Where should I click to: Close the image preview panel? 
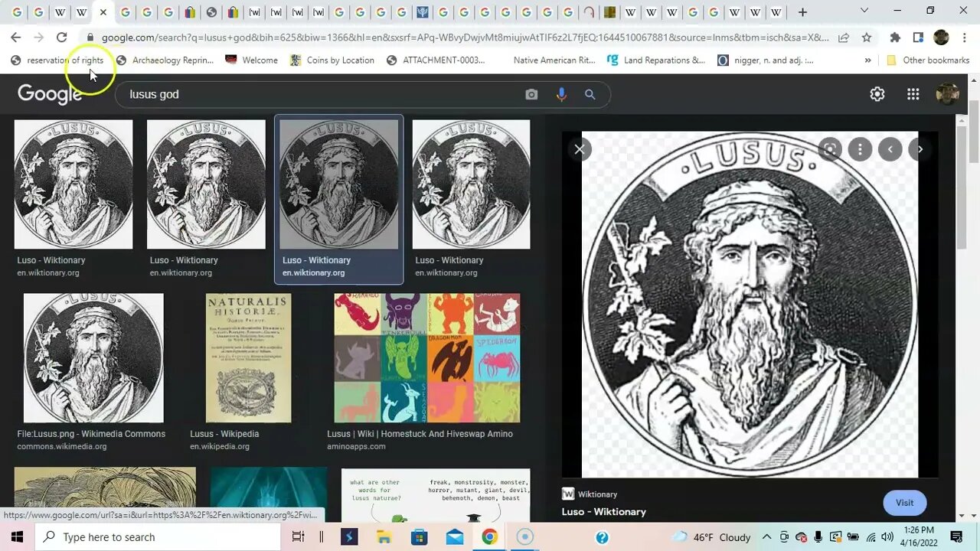tap(580, 149)
